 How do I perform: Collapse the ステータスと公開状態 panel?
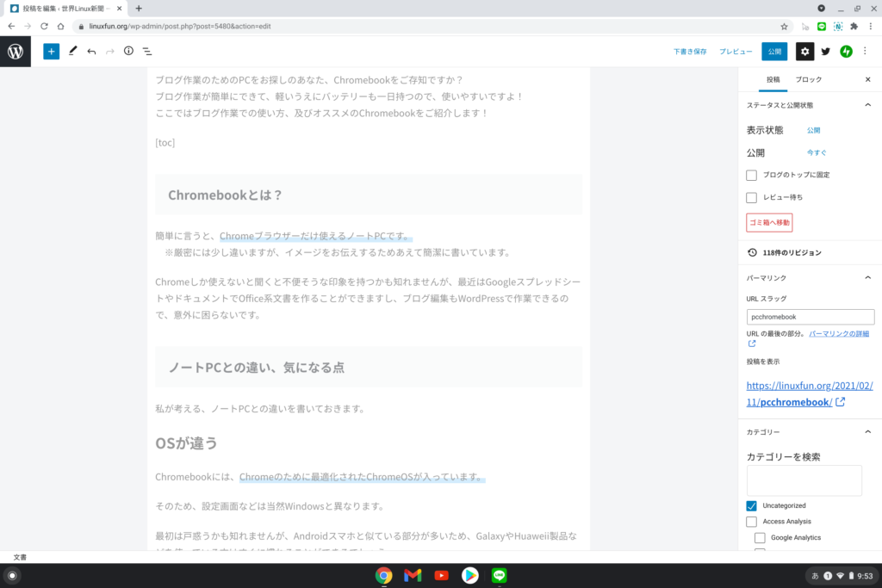pos(868,105)
